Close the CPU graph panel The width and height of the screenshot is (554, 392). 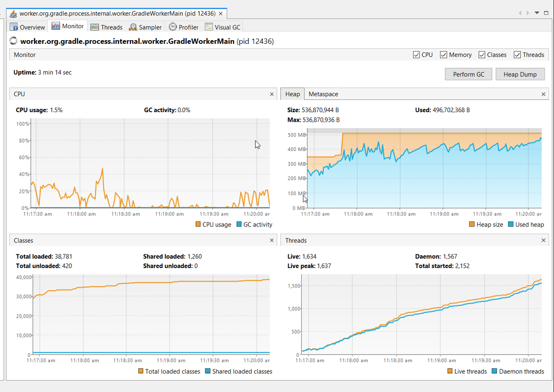click(x=272, y=94)
